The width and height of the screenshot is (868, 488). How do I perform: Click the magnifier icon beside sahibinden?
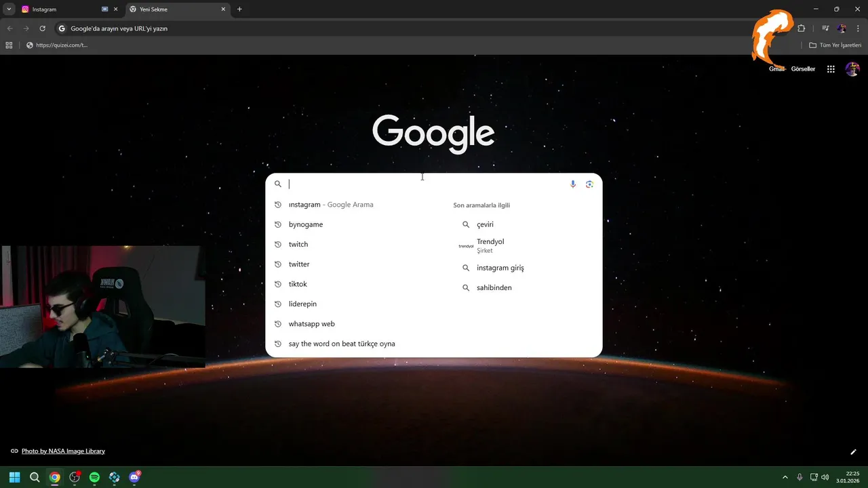point(466,287)
